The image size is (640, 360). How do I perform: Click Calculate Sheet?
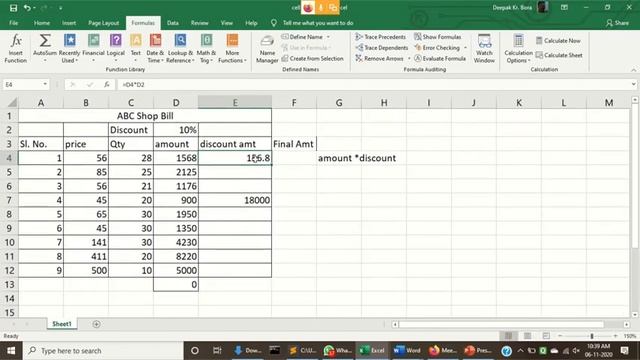tap(559, 55)
